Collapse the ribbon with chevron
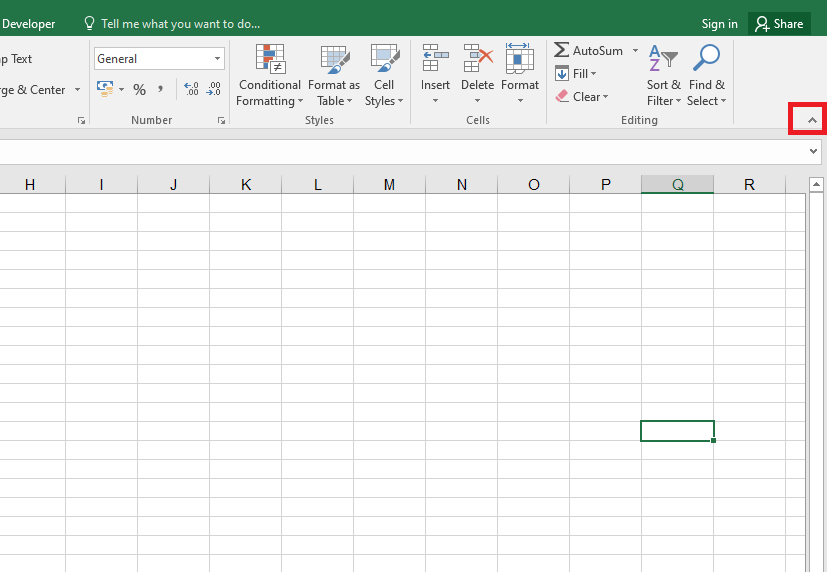The width and height of the screenshot is (827, 572). click(x=812, y=120)
